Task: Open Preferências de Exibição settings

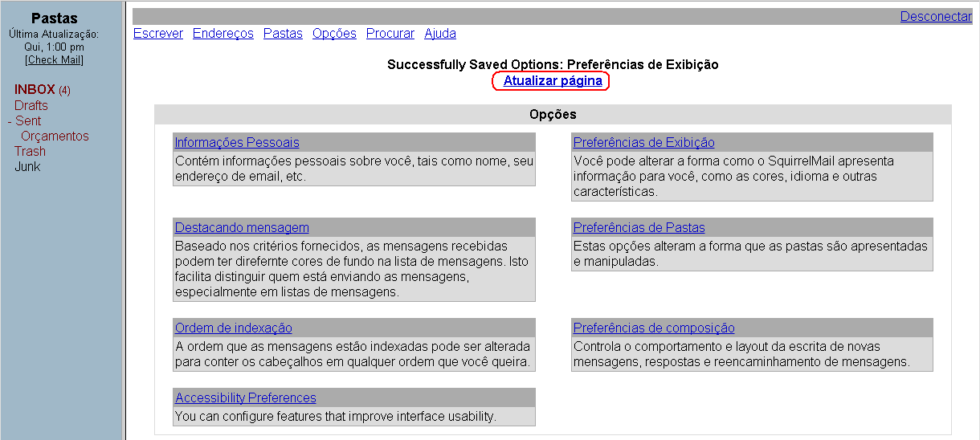Action: pyautogui.click(x=643, y=143)
